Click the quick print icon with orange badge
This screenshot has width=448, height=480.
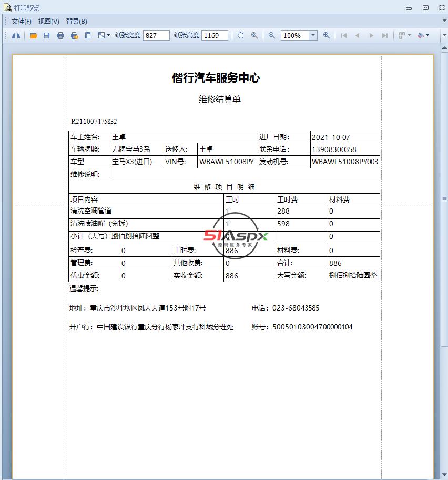tap(74, 35)
